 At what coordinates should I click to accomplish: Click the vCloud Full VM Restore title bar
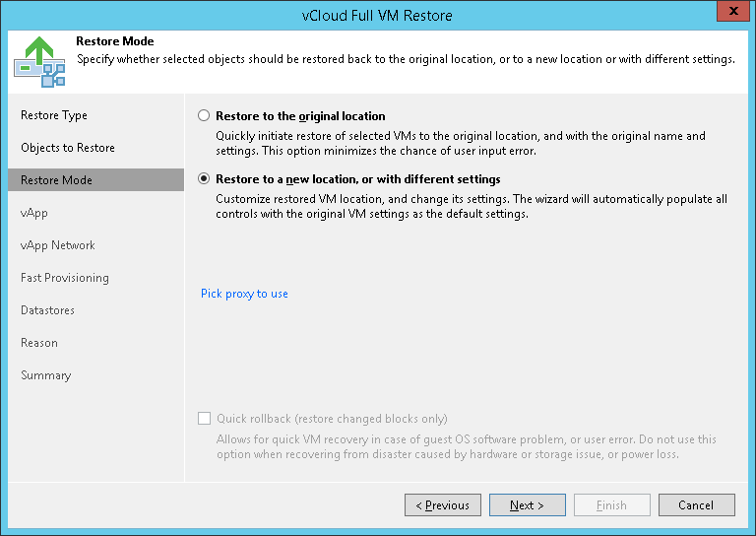[x=378, y=15]
